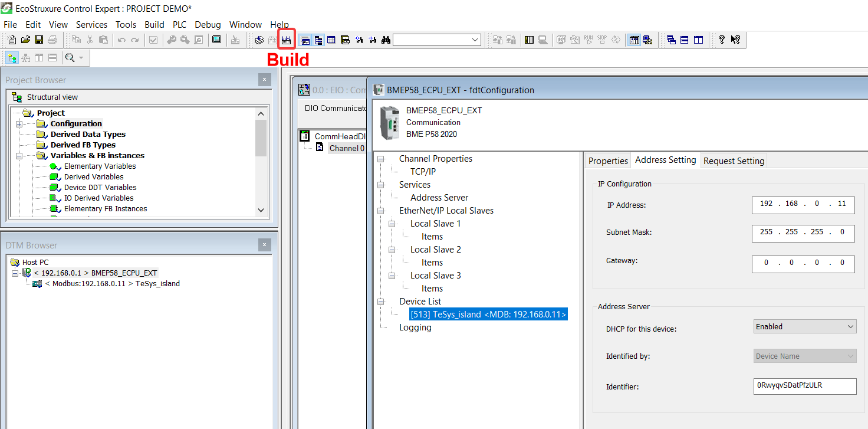
Task: Expand the Configuration folder in Project Browser
Action: [x=19, y=124]
